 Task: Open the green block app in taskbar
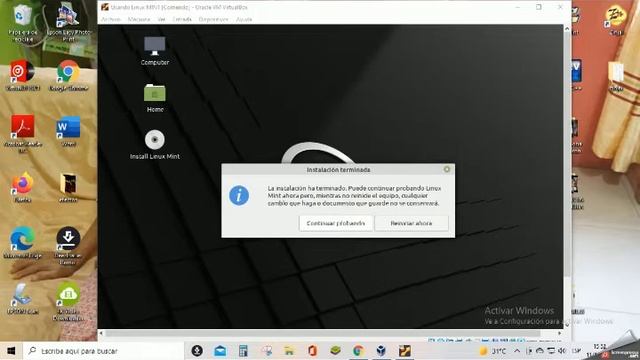coord(335,351)
